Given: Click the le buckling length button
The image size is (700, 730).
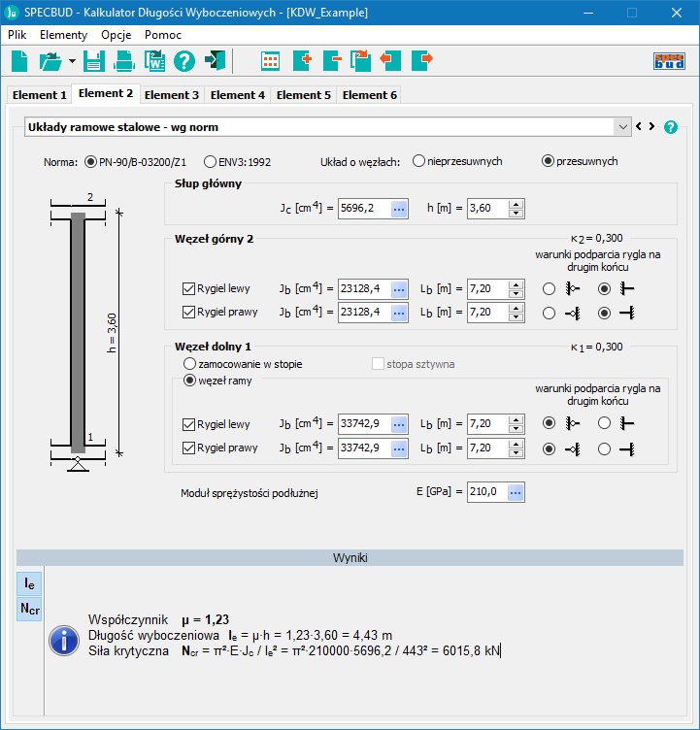Looking at the screenshot, I should pyautogui.click(x=30, y=583).
